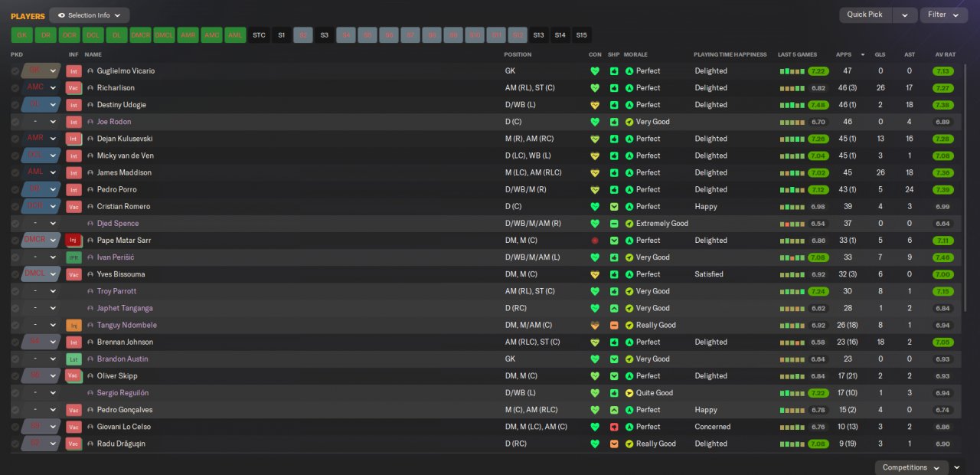Toggle the picked checkbox for Ivan Perišić

15,257
